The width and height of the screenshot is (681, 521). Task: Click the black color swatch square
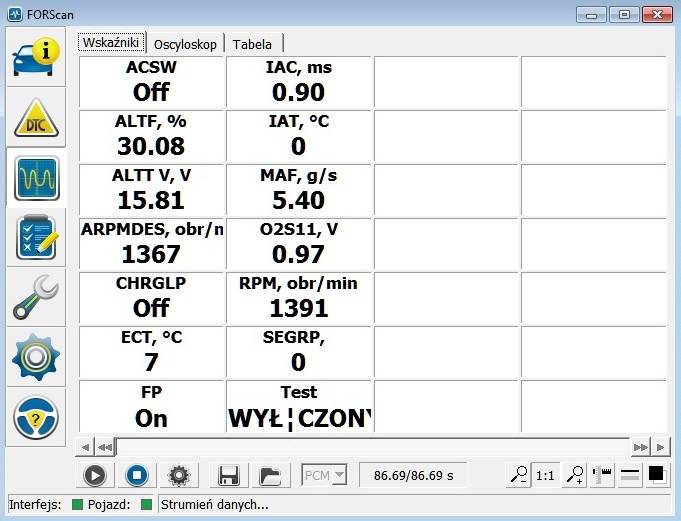[657, 475]
